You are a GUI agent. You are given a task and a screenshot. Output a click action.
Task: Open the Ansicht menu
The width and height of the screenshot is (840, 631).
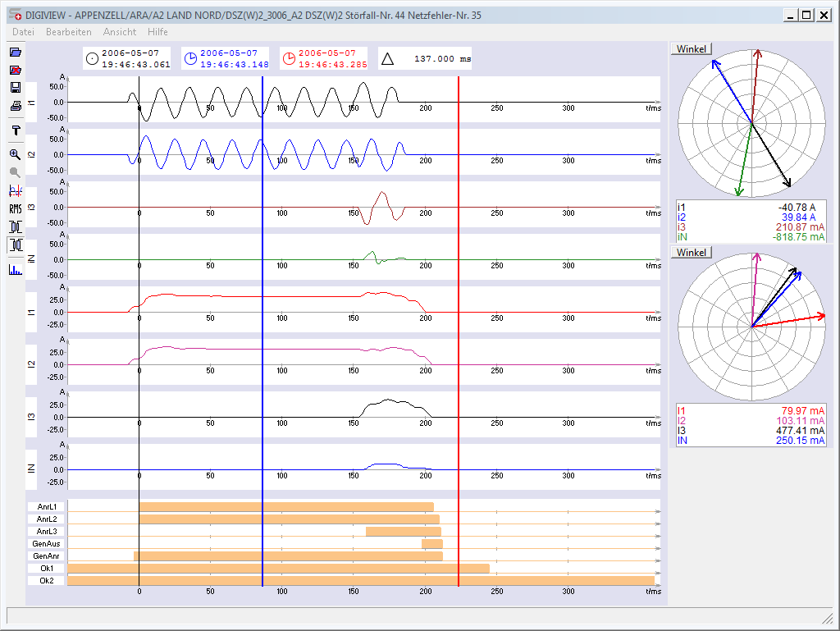tap(119, 32)
